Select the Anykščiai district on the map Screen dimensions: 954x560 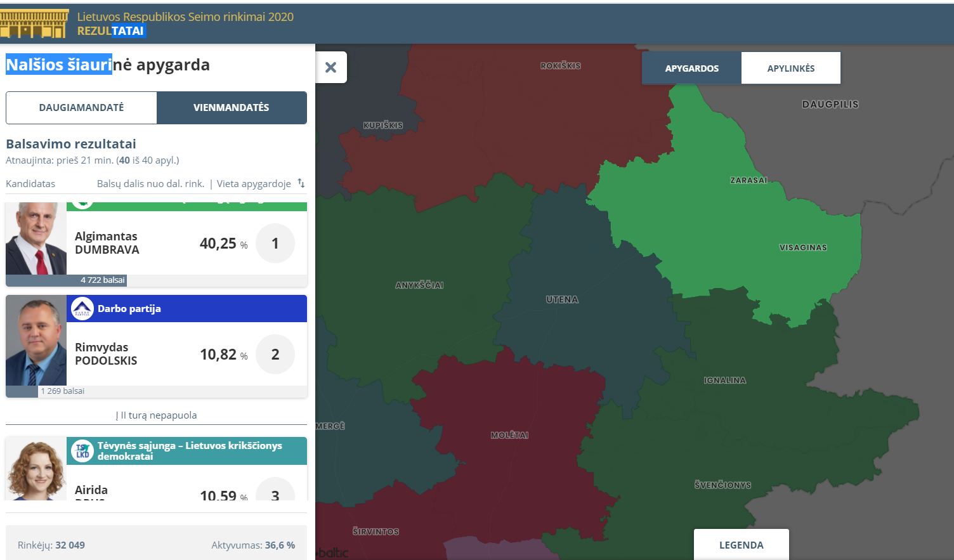tap(419, 285)
